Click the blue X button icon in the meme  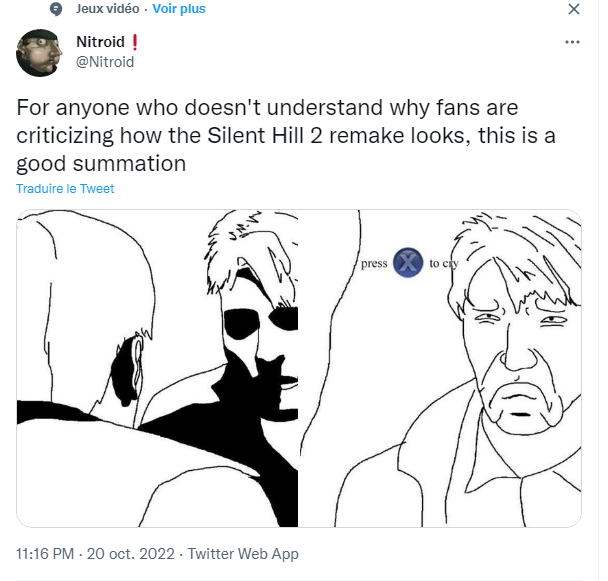[x=407, y=263]
